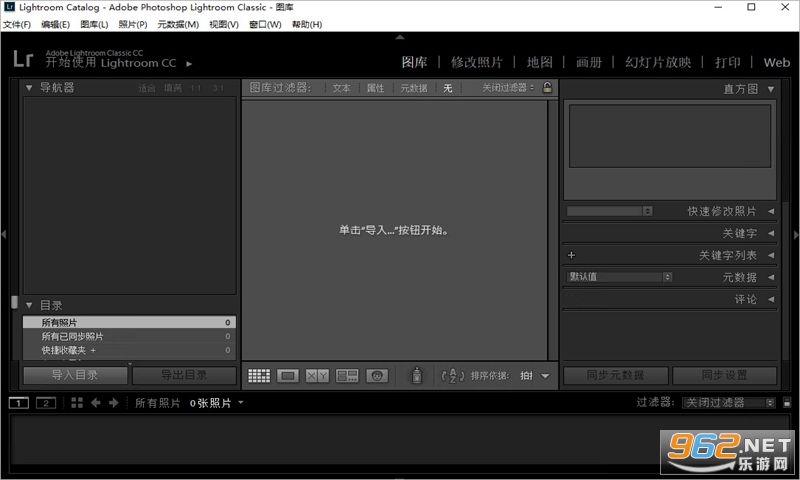Viewport: 800px width, 480px height.
Task: Open the toolbar options dropdown arrow
Action: pos(545,376)
